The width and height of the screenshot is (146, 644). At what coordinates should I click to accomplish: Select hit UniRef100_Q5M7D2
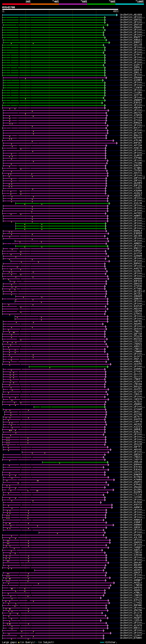[x=131, y=20]
